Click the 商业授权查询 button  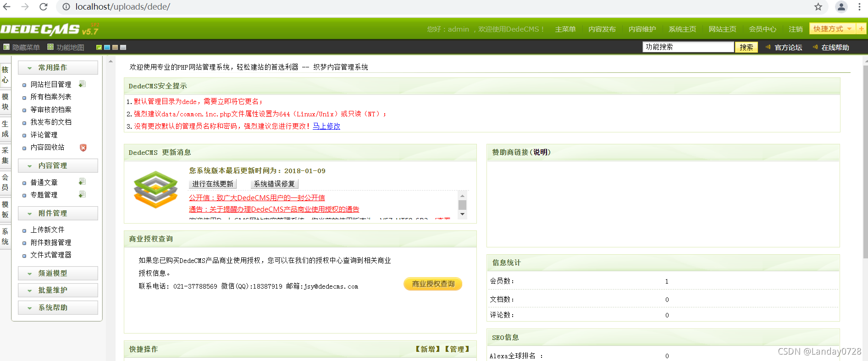point(433,284)
